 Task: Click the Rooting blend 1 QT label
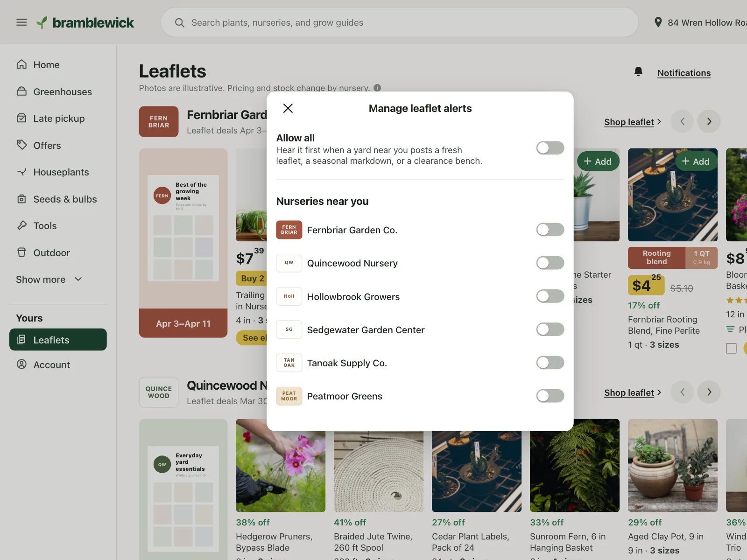(673, 258)
